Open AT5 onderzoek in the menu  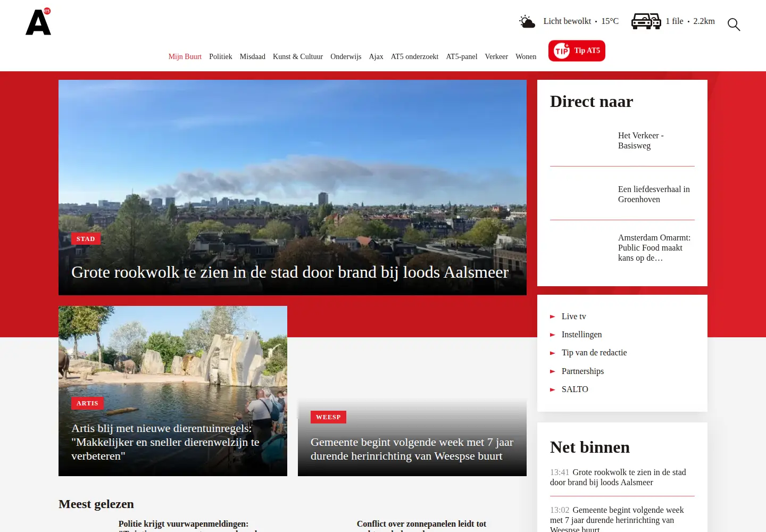[x=415, y=56]
